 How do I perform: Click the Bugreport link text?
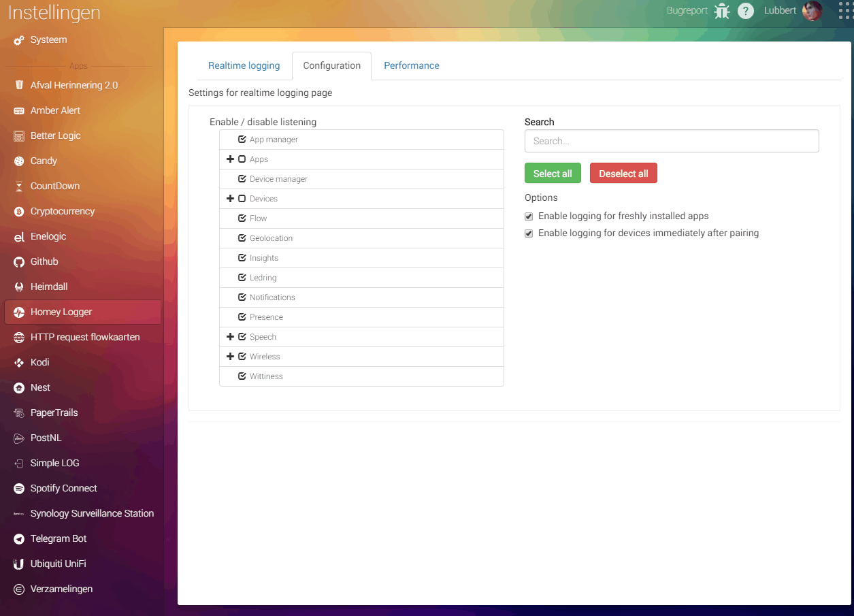[687, 11]
